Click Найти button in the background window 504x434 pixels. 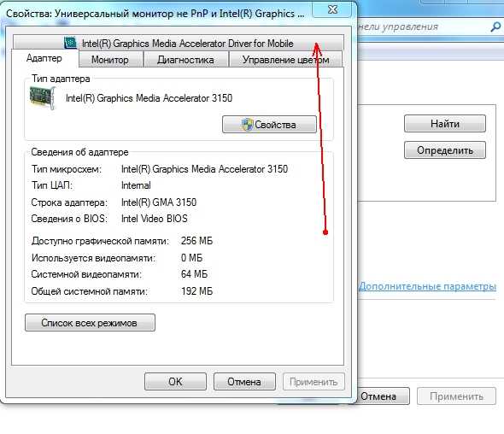click(445, 123)
